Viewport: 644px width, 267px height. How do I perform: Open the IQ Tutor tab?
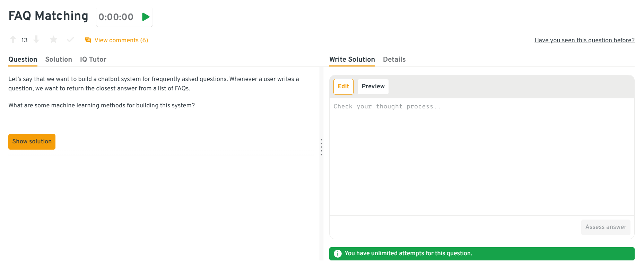click(x=93, y=59)
